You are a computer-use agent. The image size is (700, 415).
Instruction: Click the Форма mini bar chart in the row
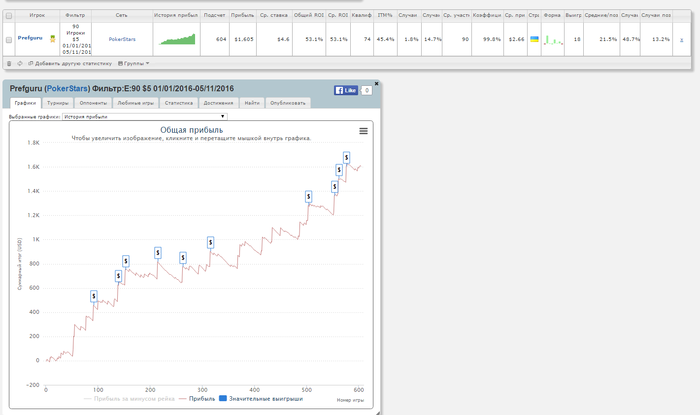(553, 40)
